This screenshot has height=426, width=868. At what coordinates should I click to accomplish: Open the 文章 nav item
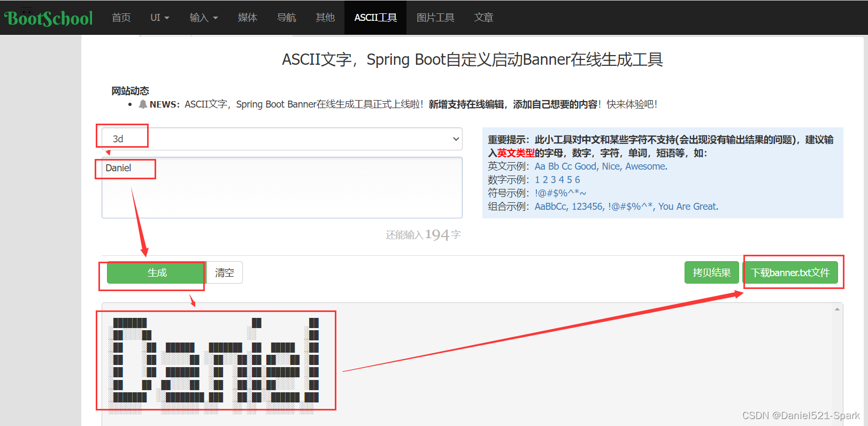pyautogui.click(x=483, y=18)
